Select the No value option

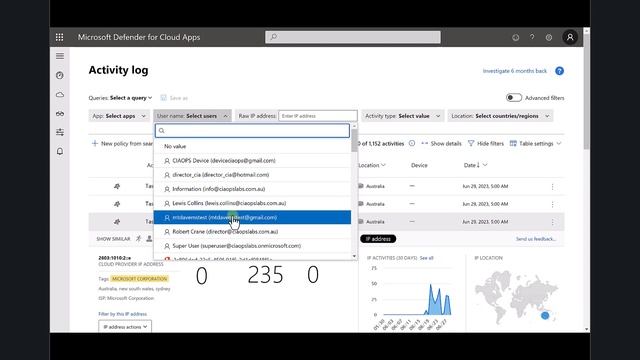click(252, 146)
